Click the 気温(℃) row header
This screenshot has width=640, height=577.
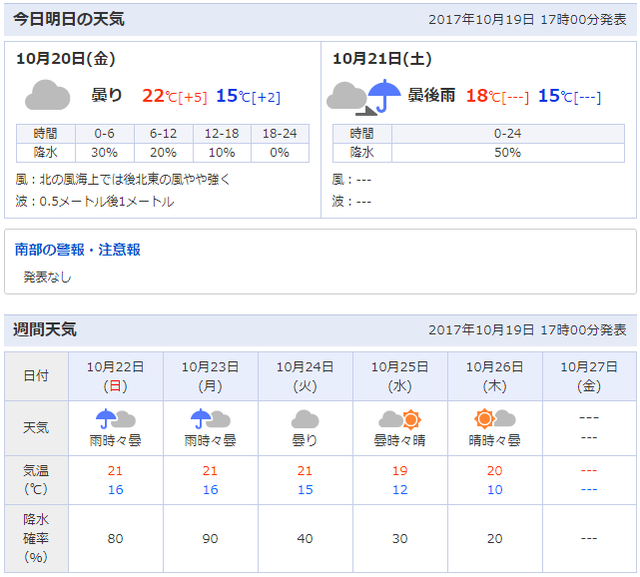point(36,480)
